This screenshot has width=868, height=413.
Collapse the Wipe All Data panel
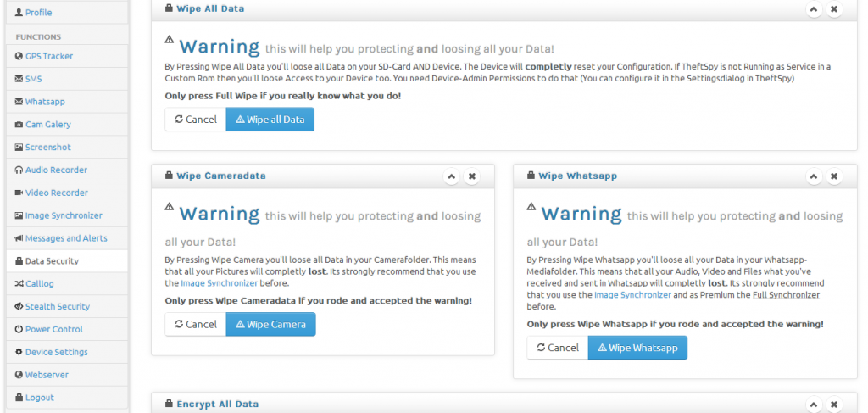[x=813, y=8]
